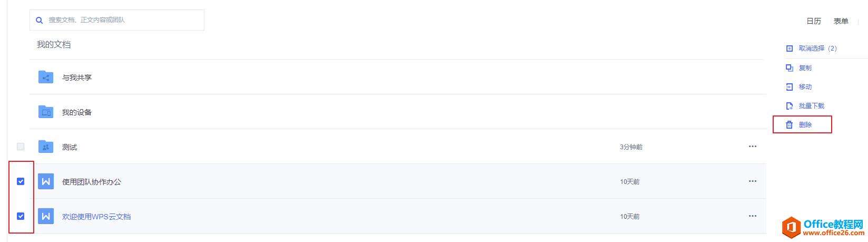The height and width of the screenshot is (242, 868).
Task: Click the 复制 copy icon
Action: point(789,67)
